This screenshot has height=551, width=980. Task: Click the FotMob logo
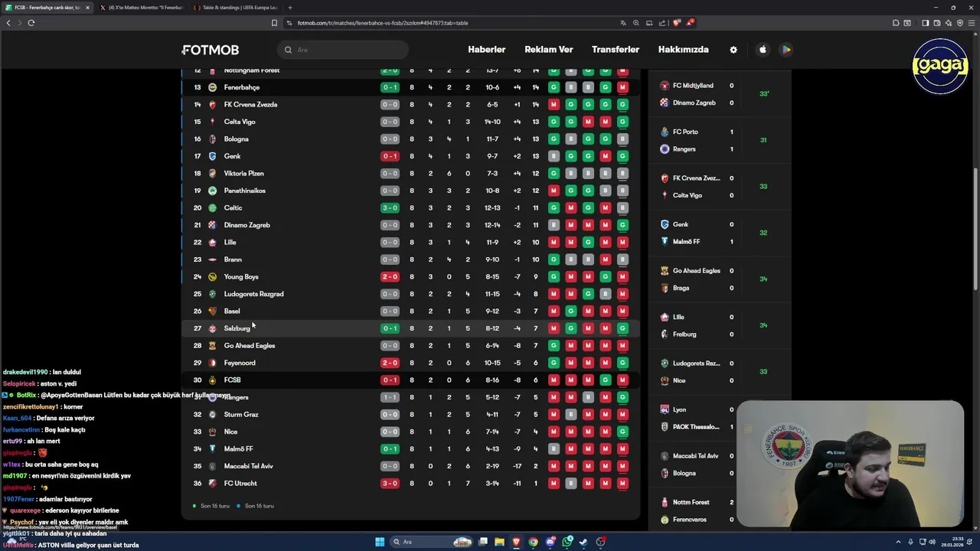click(211, 50)
